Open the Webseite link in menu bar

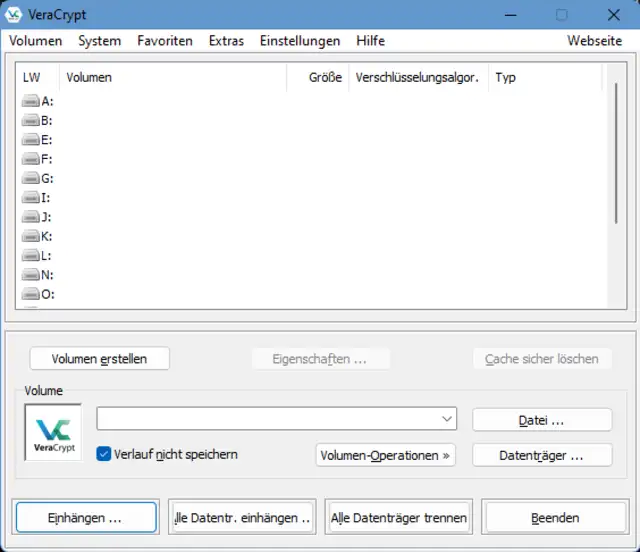tap(594, 41)
